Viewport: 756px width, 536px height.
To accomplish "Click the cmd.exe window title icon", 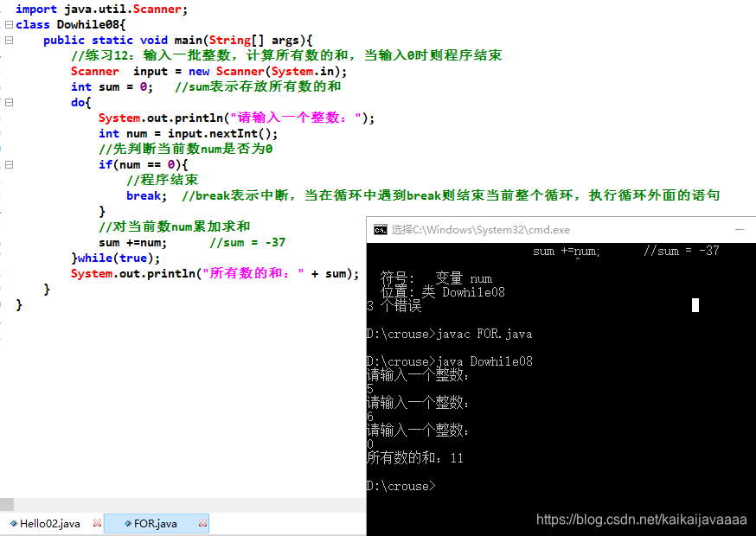I will tap(380, 230).
